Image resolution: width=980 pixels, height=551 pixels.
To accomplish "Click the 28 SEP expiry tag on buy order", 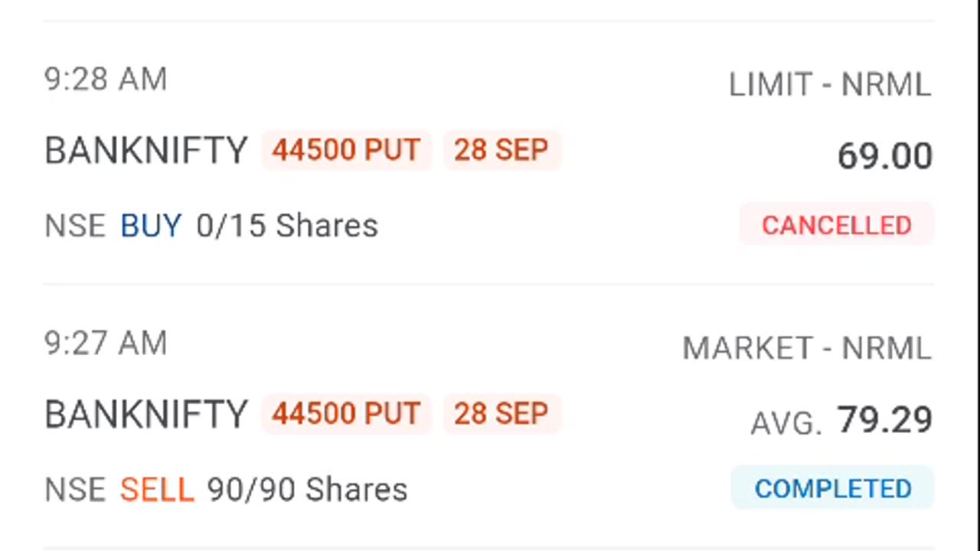I will [x=501, y=150].
